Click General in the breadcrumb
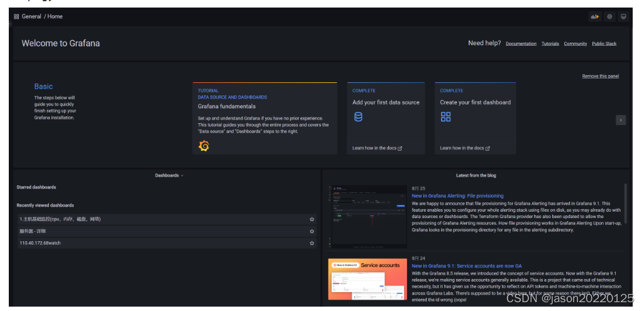644x311 pixels. coord(31,17)
